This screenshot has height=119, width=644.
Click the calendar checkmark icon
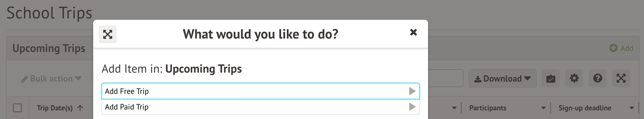[x=551, y=78]
